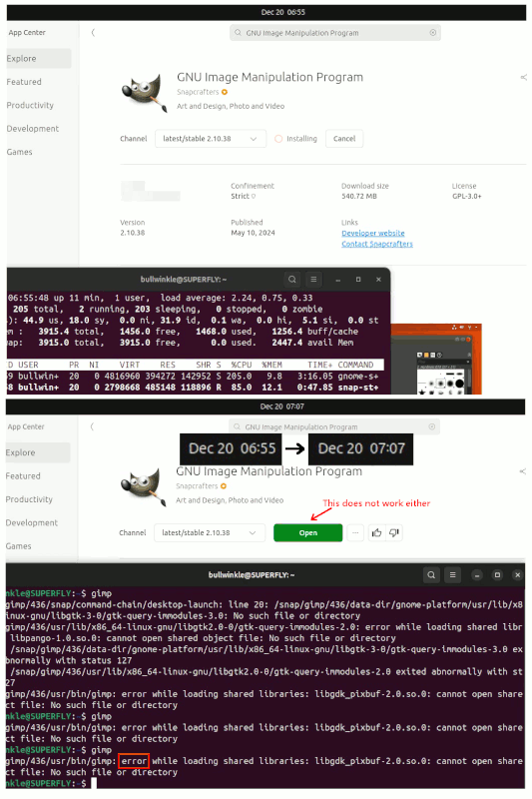This screenshot has height=799, width=532.
Task: Open the Developer website link
Action: (x=373, y=234)
